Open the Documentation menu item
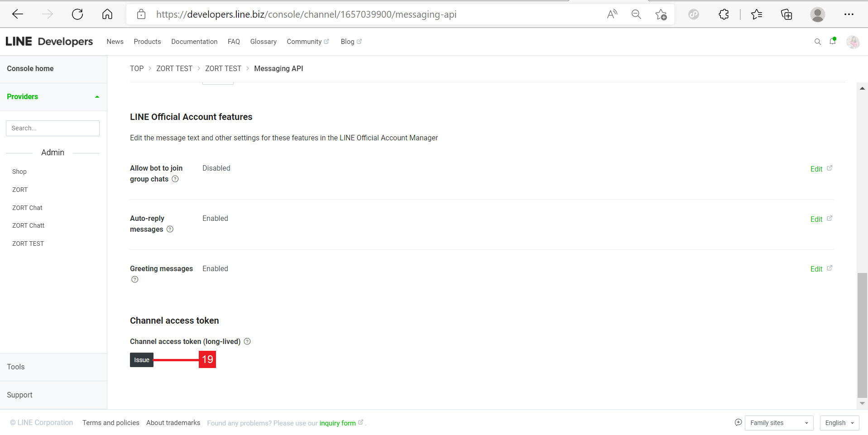 [194, 42]
